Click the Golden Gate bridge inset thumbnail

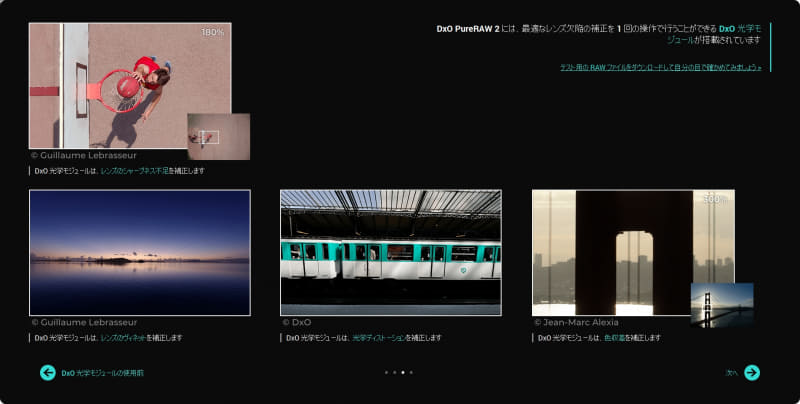coord(722,306)
